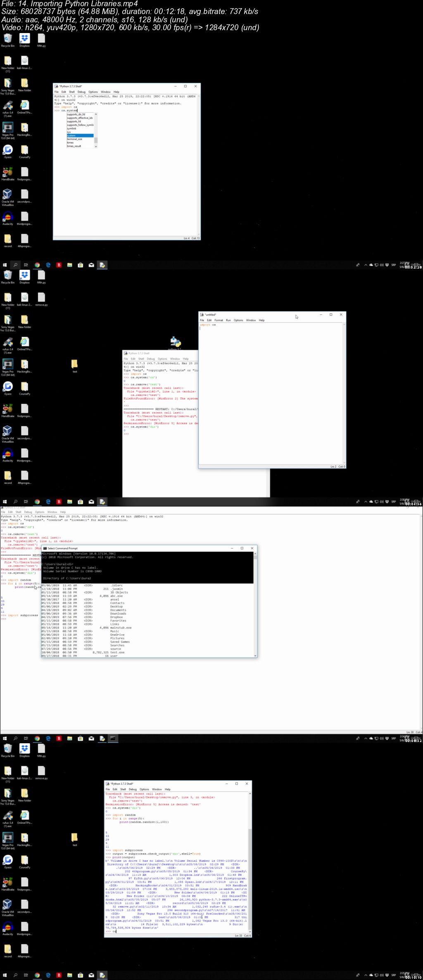423x980 pixels.
Task: Click the kali-linux-2 disc icon in the 00:04:56 frame
Action: click(x=24, y=300)
